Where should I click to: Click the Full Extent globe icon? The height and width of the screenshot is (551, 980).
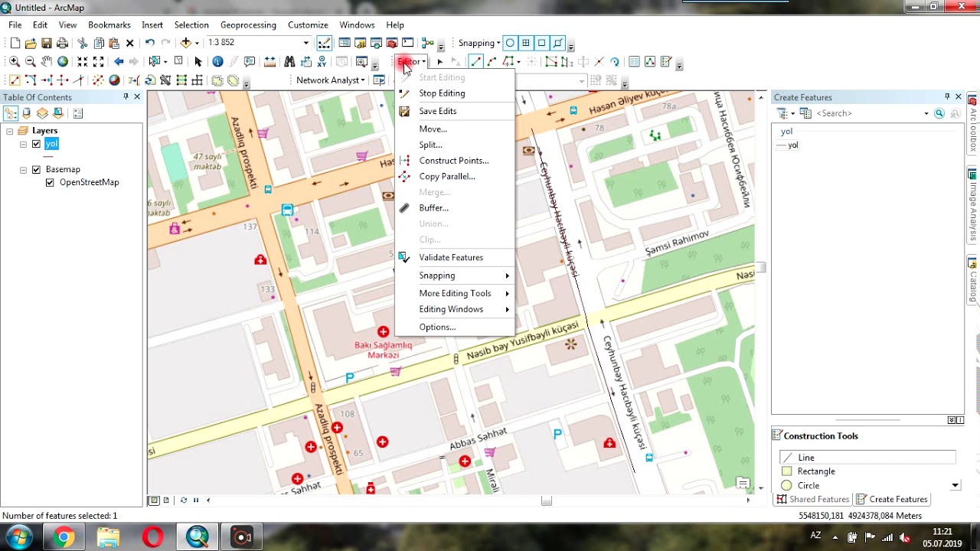click(63, 61)
